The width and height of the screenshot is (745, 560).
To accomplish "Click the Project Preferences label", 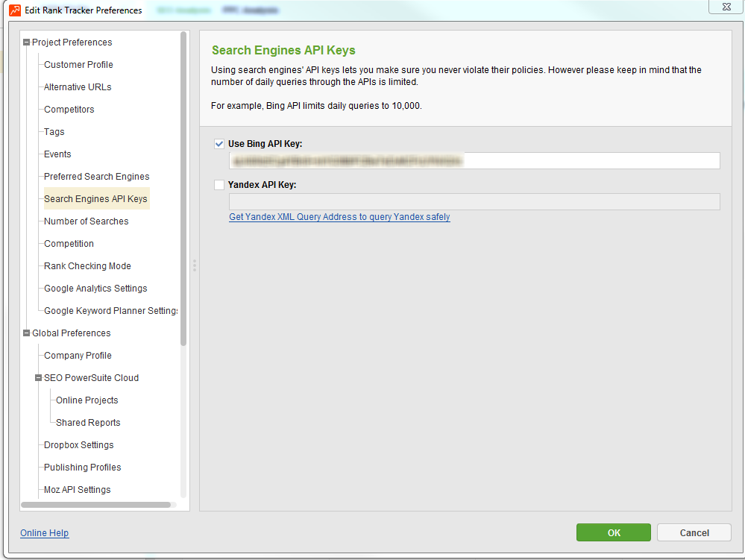I will point(72,43).
